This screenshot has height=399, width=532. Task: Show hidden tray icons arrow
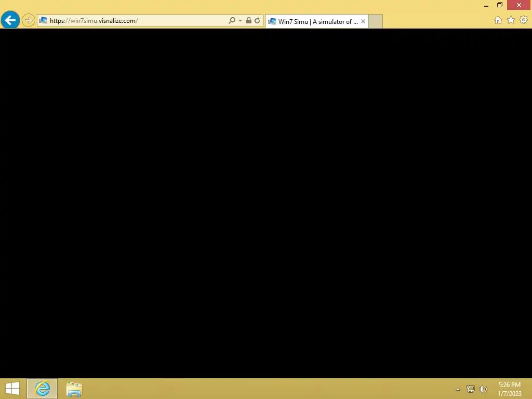458,389
